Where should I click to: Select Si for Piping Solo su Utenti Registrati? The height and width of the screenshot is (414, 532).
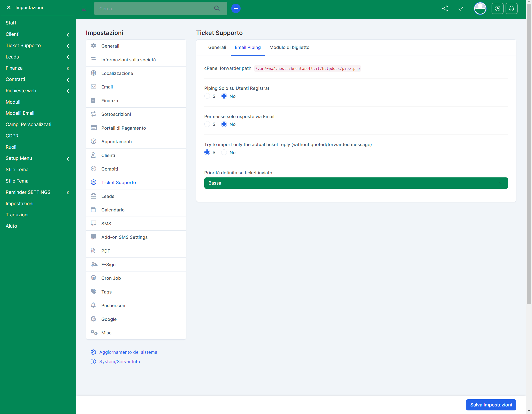207,96
